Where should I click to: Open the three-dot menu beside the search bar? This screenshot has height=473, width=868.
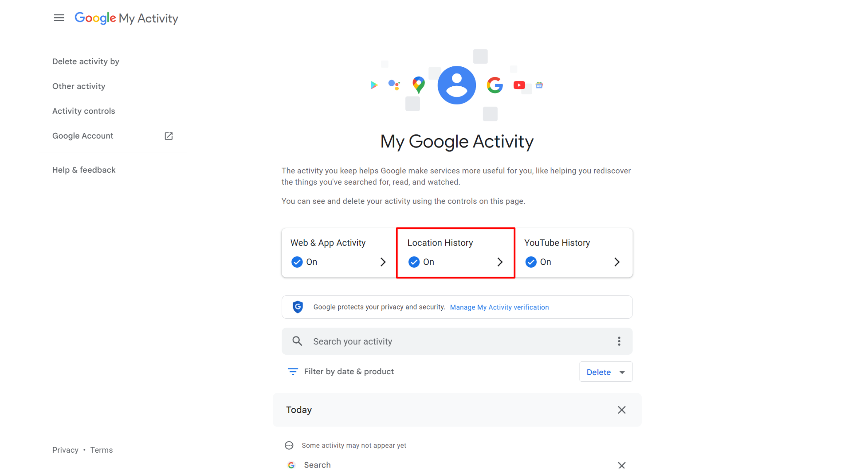[618, 341]
